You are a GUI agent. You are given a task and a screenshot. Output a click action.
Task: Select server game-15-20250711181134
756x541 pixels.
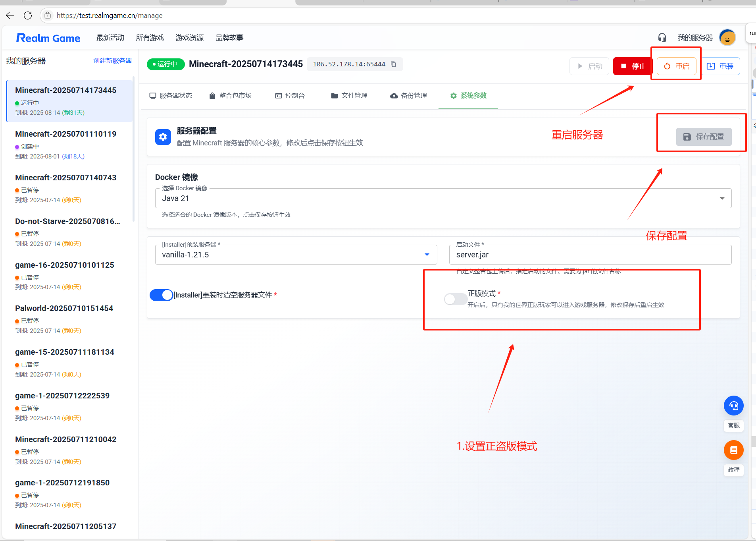click(x=70, y=363)
